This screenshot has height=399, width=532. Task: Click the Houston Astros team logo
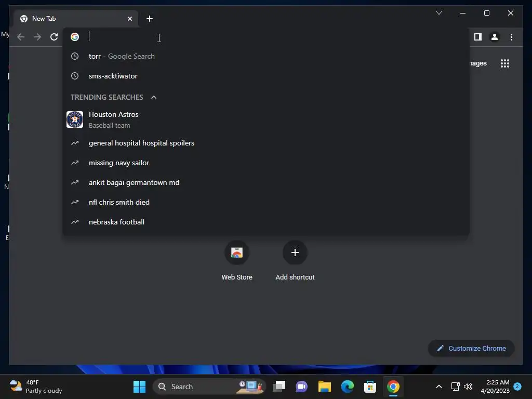(x=75, y=119)
